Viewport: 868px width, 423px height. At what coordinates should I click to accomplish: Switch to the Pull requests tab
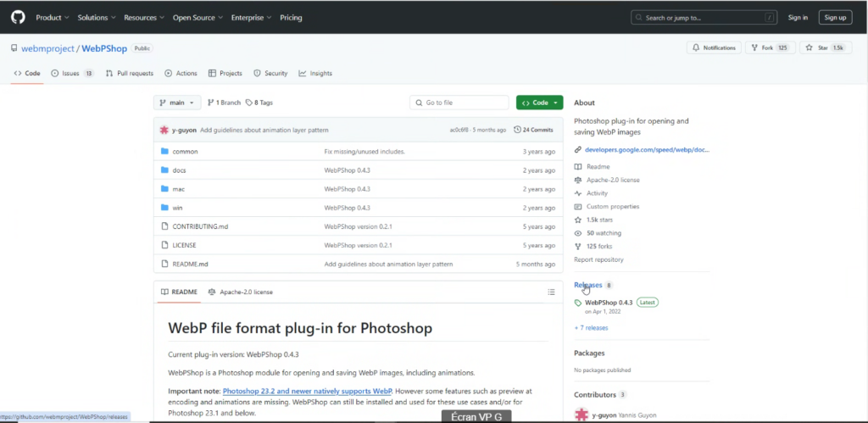[130, 74]
